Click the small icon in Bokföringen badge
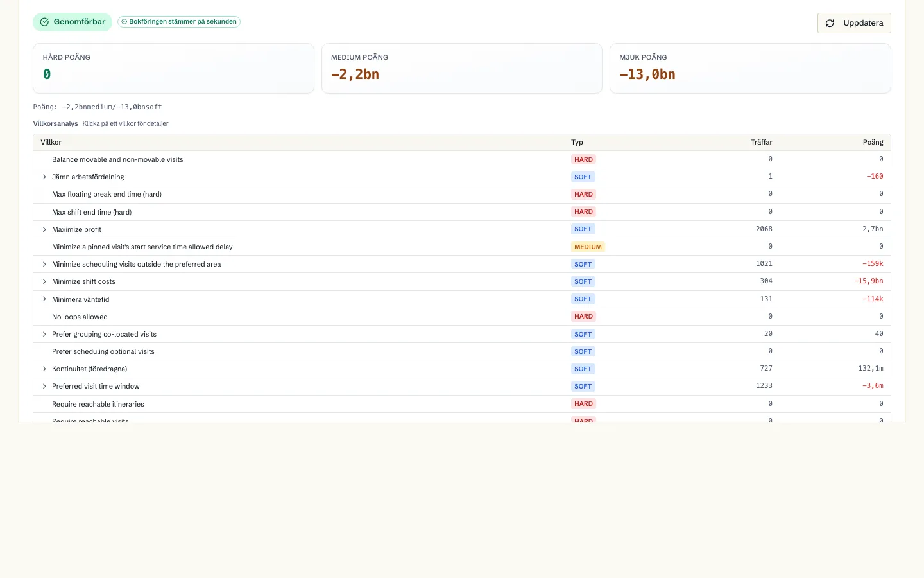This screenshot has width=924, height=578. pyautogui.click(x=124, y=22)
